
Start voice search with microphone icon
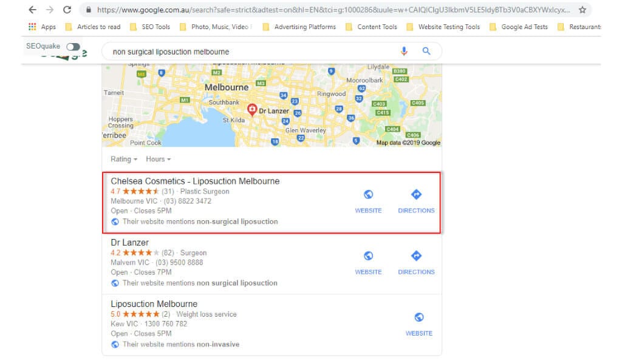tap(404, 51)
